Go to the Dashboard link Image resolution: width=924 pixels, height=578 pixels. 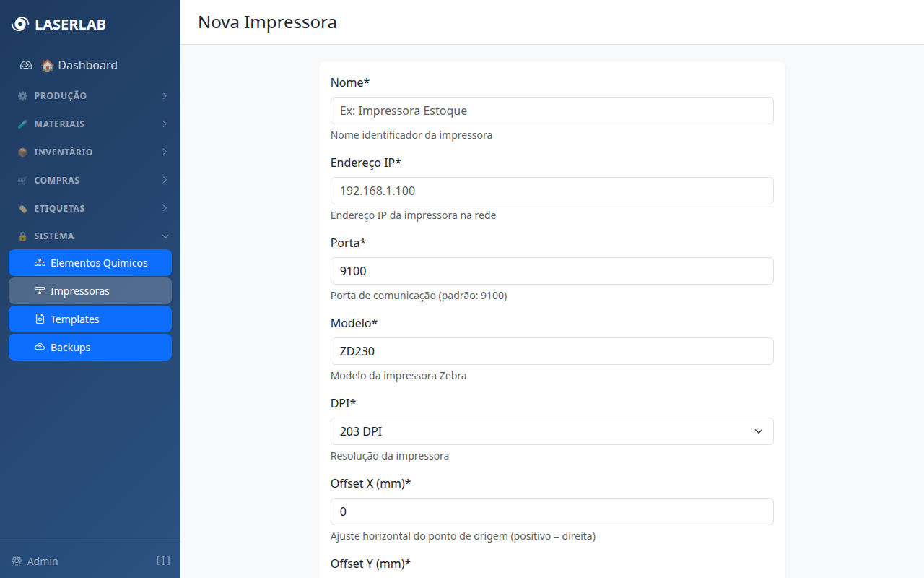87,65
